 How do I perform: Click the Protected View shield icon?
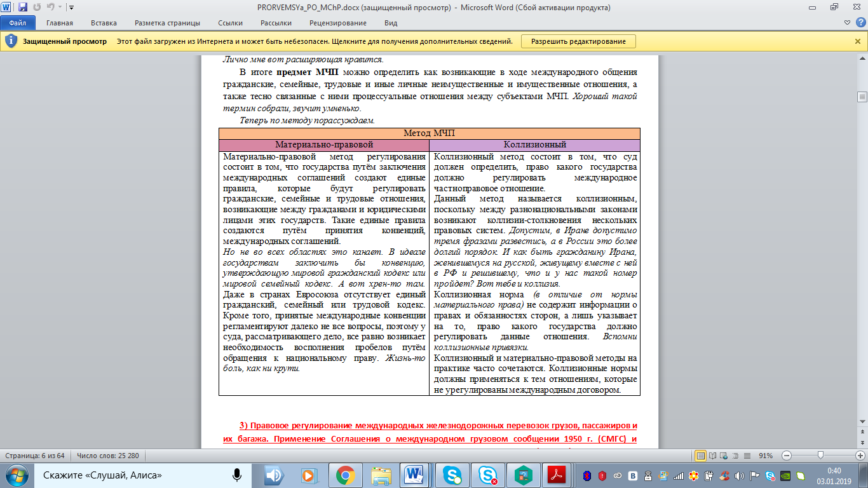(x=11, y=41)
